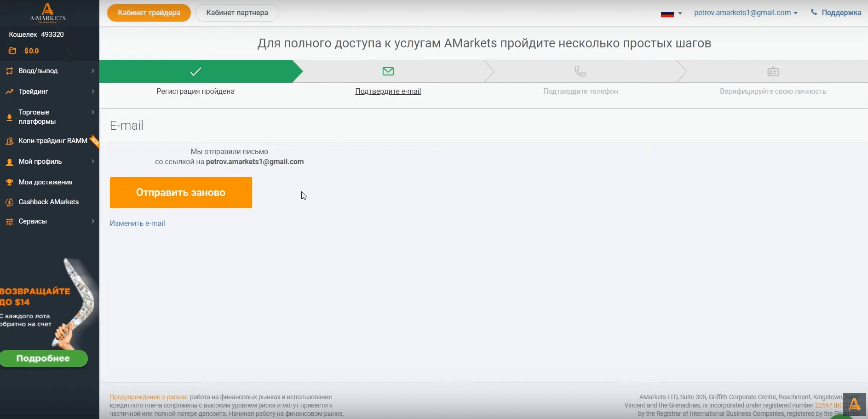Click the Торговые платформы download icon
The height and width of the screenshot is (419, 868).
coord(9,117)
